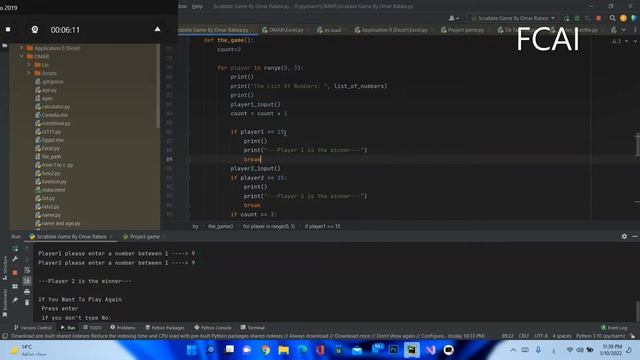Print console output icon
Image resolution: width=640 pixels, height=360 pixels.
(27, 291)
